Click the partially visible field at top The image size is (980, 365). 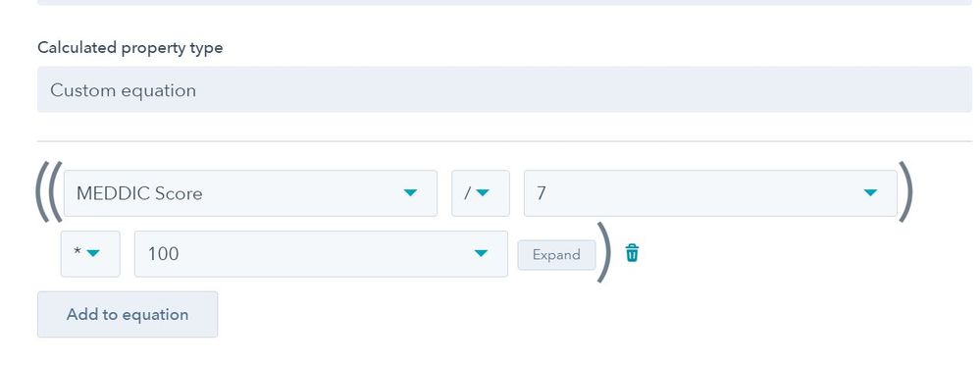[x=504, y=3]
